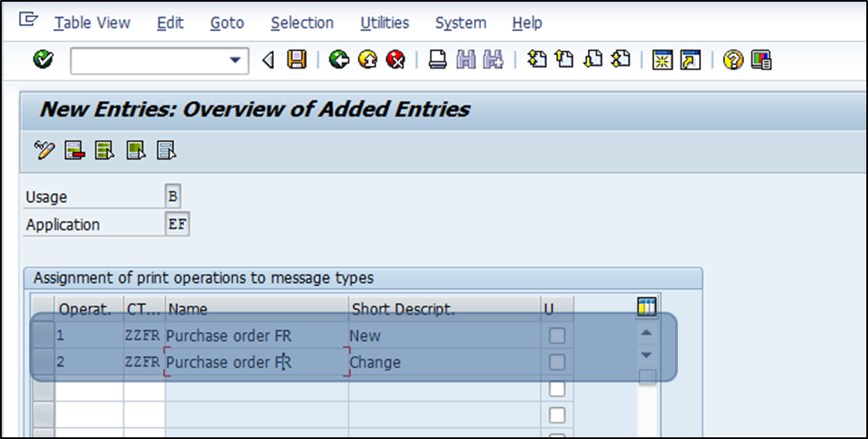Click the Generate Shortcut icon

pos(690,60)
